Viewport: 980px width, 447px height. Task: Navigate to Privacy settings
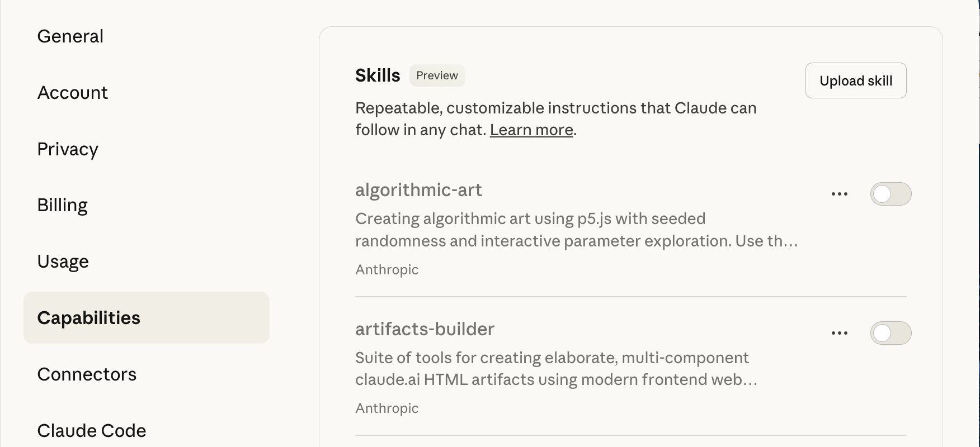coord(68,149)
